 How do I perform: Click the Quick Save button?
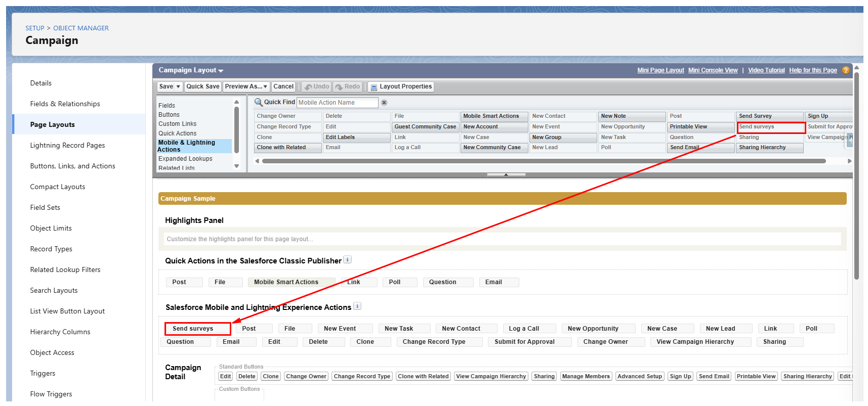point(202,86)
